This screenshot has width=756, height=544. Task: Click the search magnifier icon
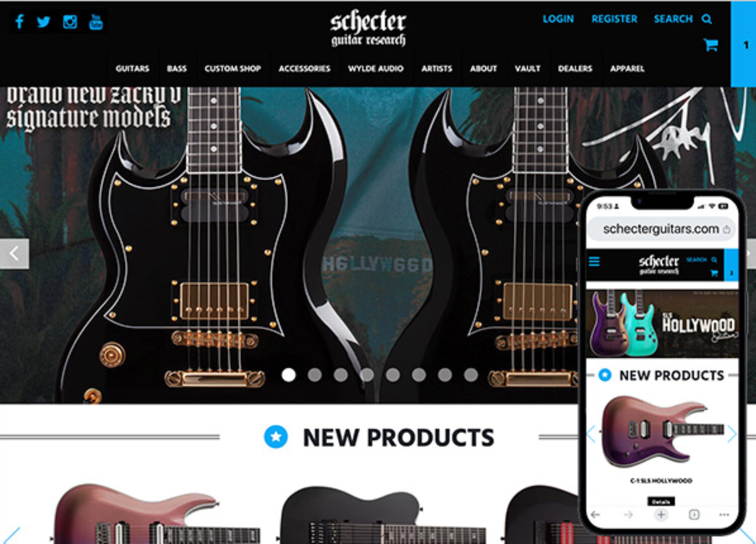click(707, 19)
